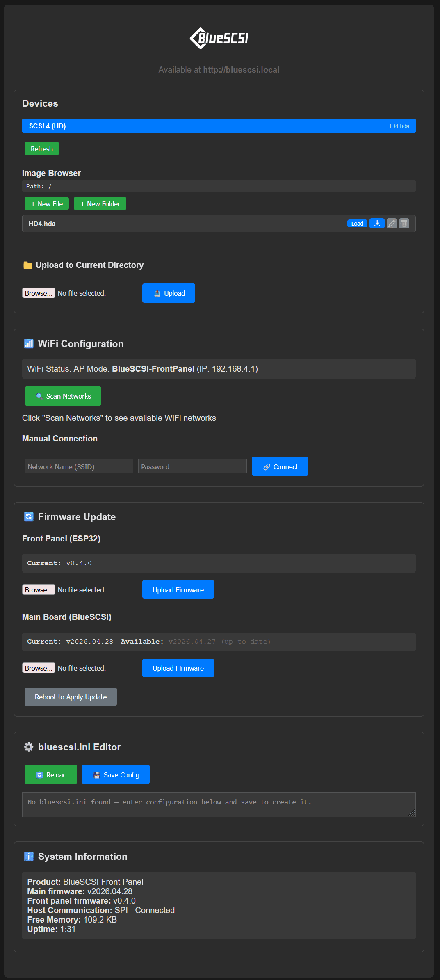
Task: Refresh the devices list
Action: 42,149
